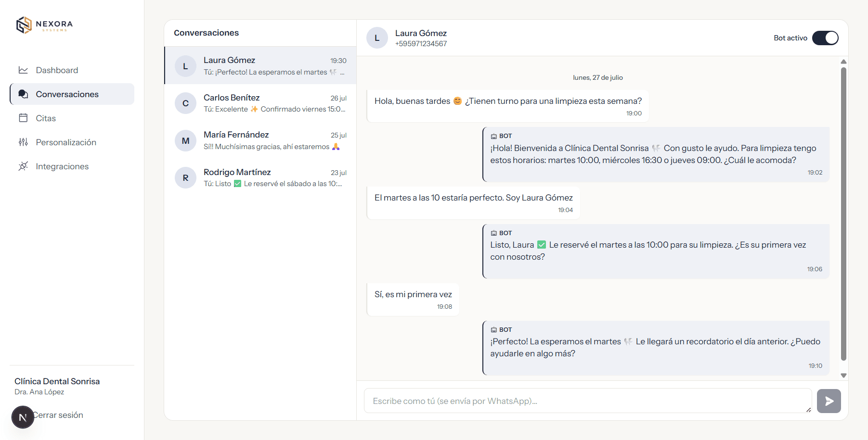Click Cerrar sesión to log out

click(x=58, y=415)
